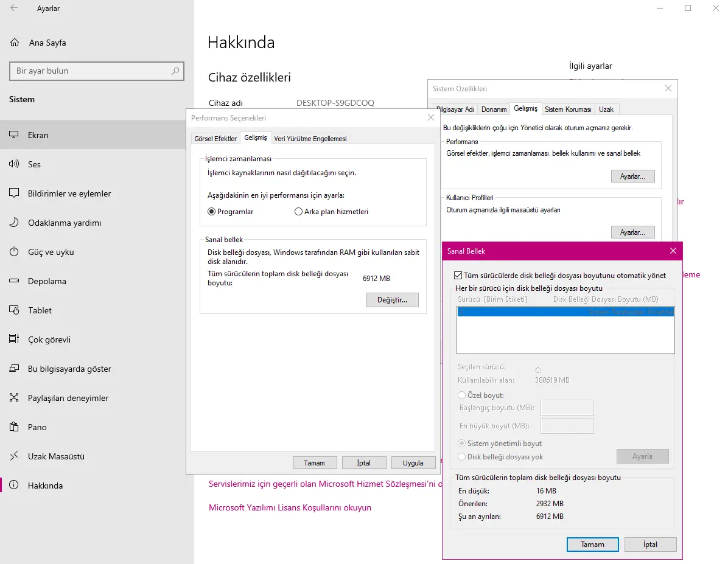Click the En düşük 16 MB value

[546, 490]
